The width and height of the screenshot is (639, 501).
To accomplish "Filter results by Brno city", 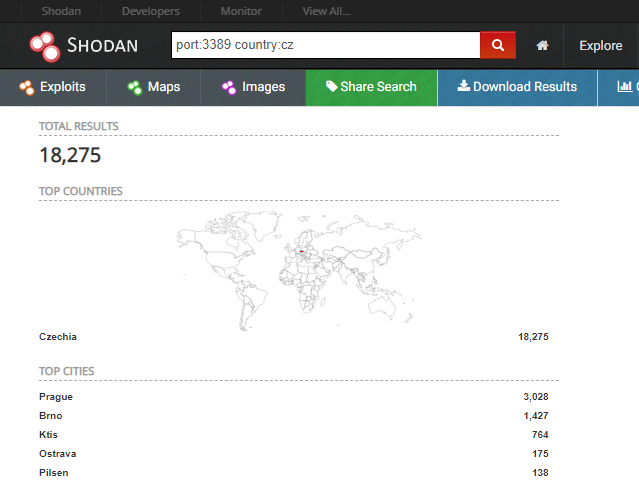I will point(50,416).
